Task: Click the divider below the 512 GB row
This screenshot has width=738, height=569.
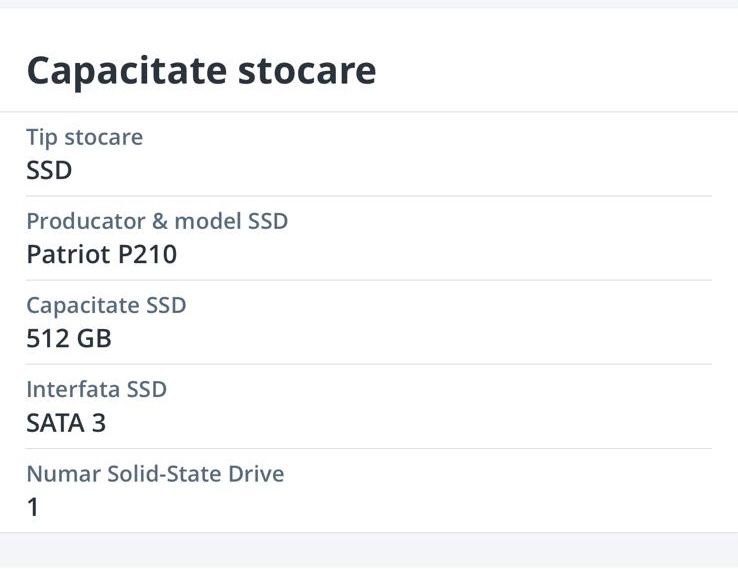Action: (x=369, y=364)
